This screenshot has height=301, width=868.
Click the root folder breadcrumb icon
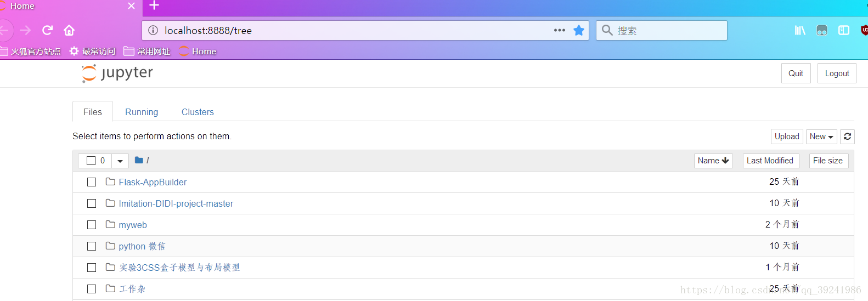pos(139,160)
